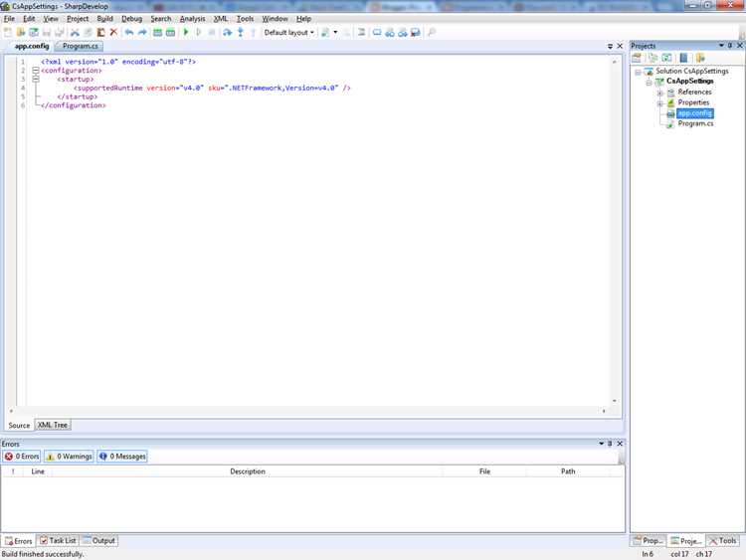
Task: Click the Paste clipboard toolbar icon
Action: click(x=100, y=33)
